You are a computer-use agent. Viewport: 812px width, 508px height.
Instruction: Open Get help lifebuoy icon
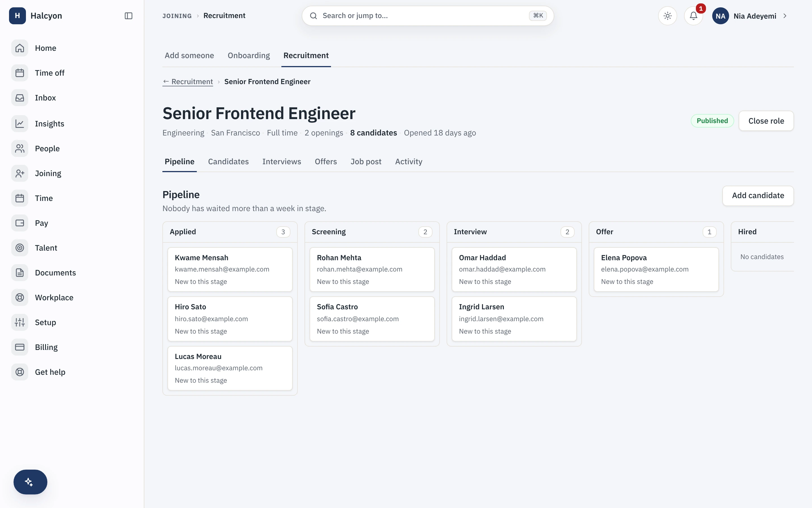point(20,372)
